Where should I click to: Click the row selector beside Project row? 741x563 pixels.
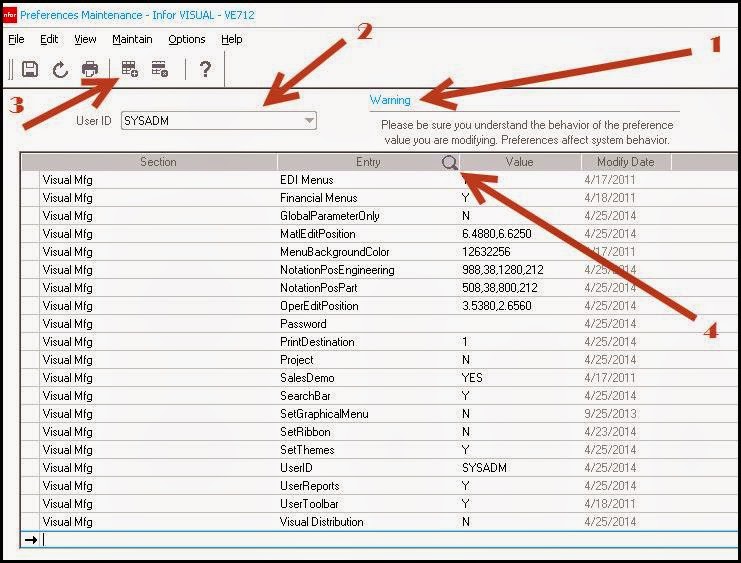click(30, 360)
